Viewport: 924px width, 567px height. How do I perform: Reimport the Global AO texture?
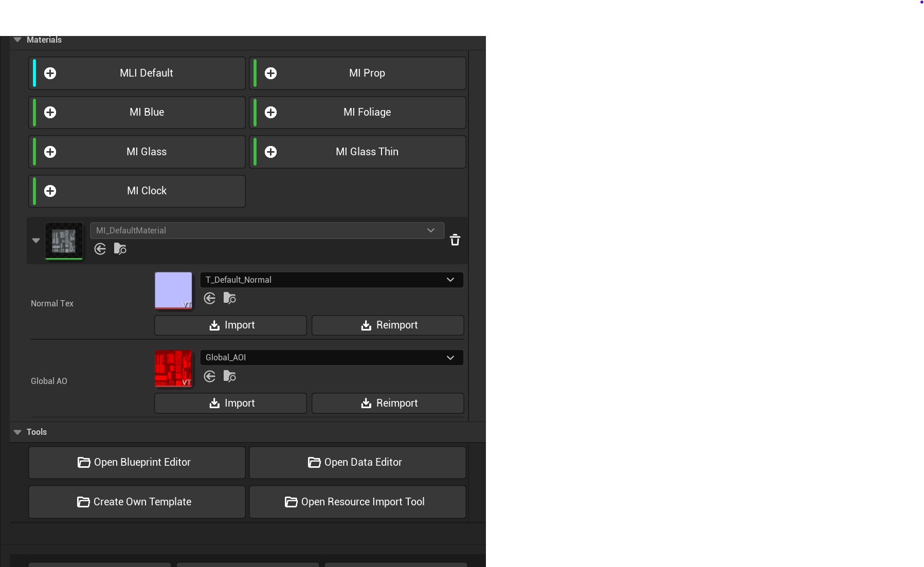point(388,403)
